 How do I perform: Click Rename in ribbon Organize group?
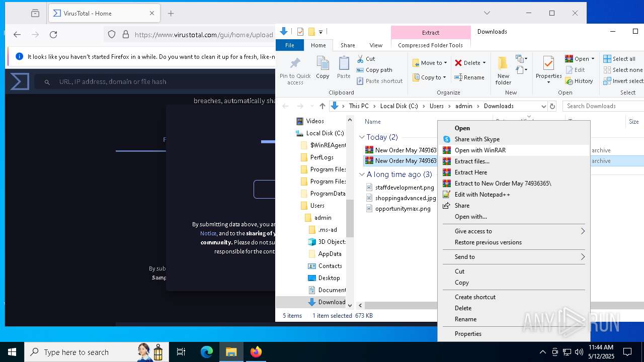[469, 77]
